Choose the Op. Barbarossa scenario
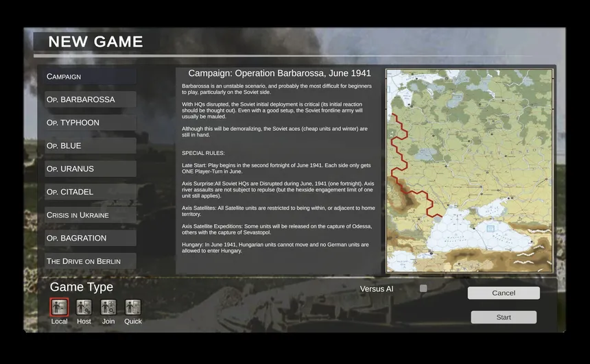 pyautogui.click(x=91, y=99)
